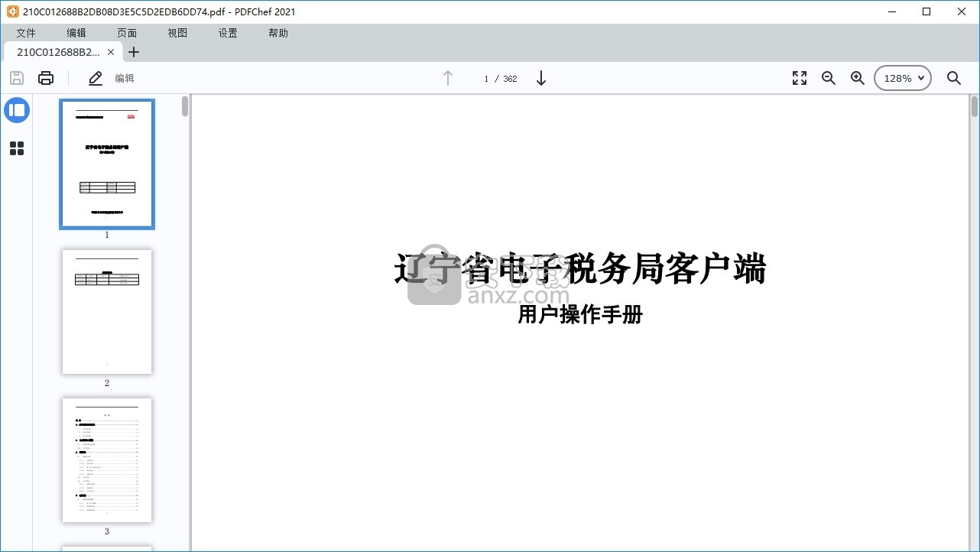
Task: Click the Save disk icon
Action: pyautogui.click(x=17, y=78)
